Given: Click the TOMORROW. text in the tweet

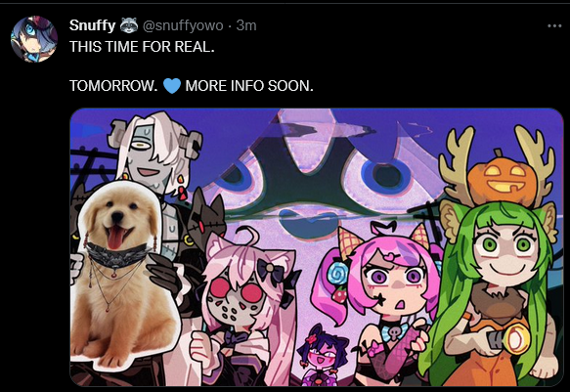Looking at the screenshot, I should [113, 86].
